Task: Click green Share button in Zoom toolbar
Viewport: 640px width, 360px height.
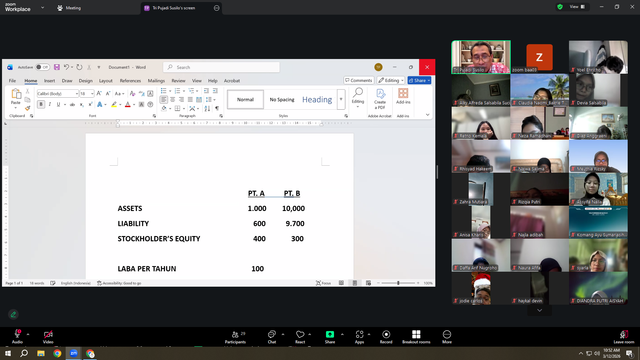Action: click(330, 337)
